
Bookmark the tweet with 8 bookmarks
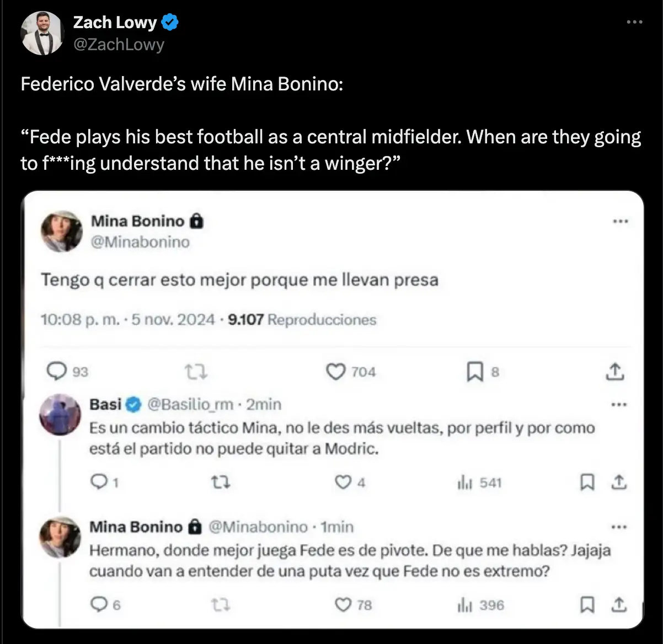[474, 372]
